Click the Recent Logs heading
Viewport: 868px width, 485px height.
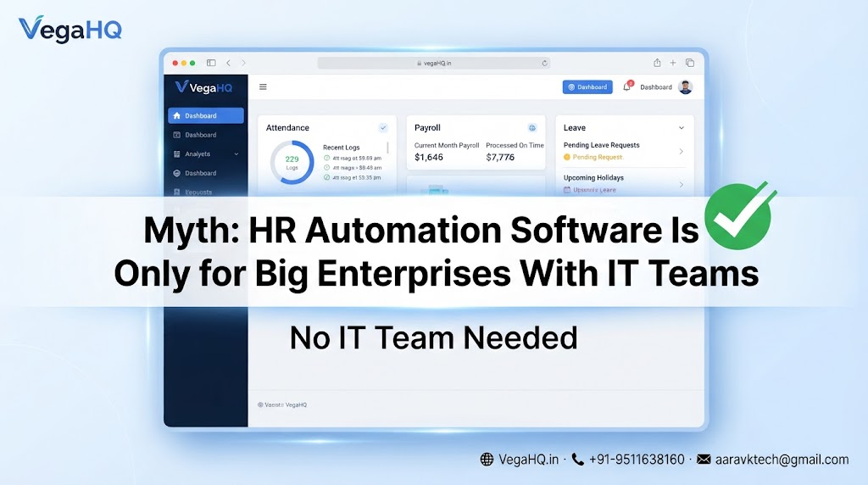(341, 148)
